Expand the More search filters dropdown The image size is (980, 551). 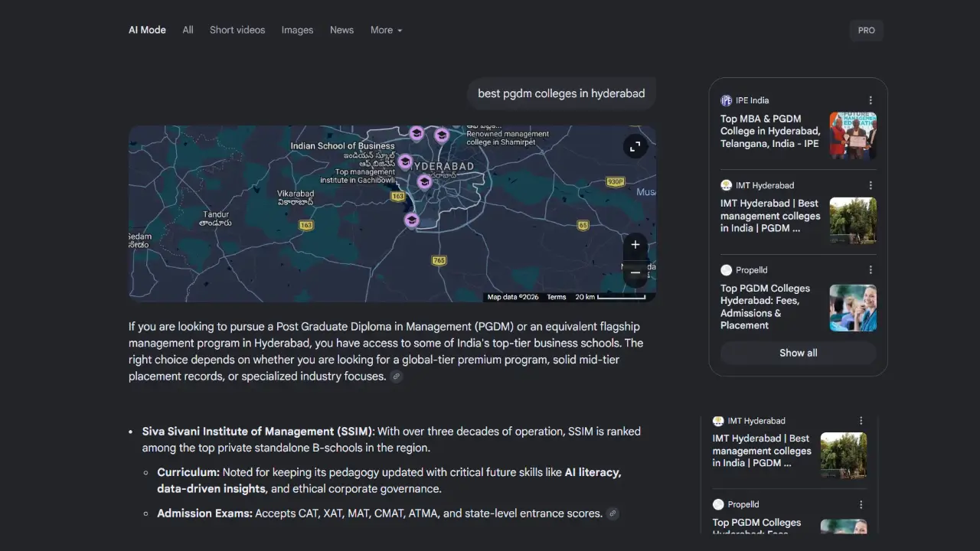386,30
